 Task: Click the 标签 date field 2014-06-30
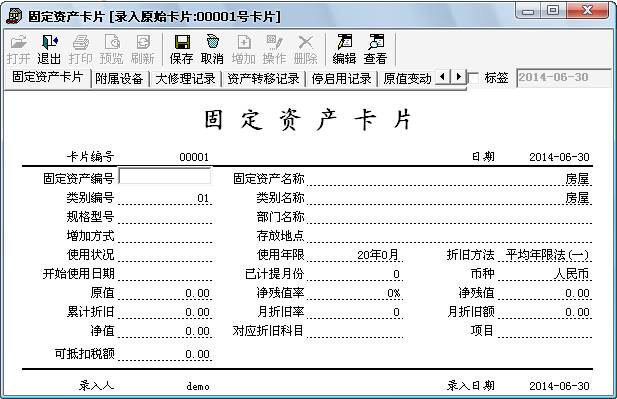tap(563, 78)
